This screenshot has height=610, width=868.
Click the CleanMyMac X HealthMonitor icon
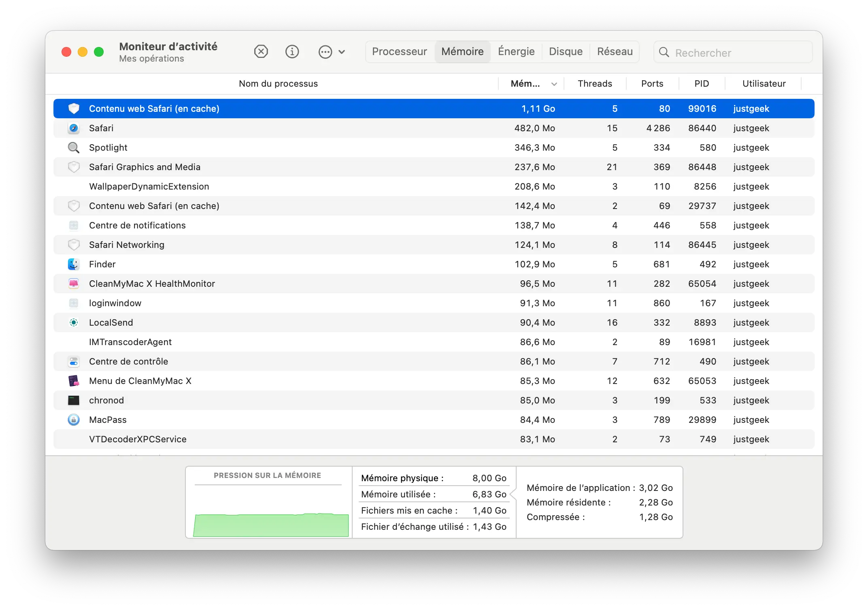click(74, 284)
